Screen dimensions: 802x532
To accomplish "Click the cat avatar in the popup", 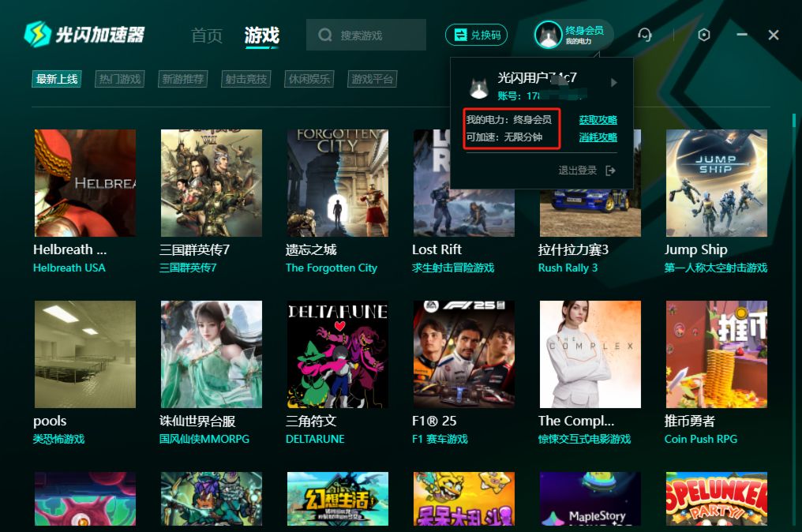I will [478, 88].
